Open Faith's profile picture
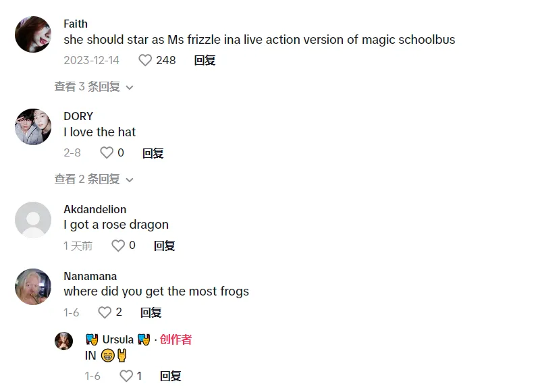 [x=33, y=34]
